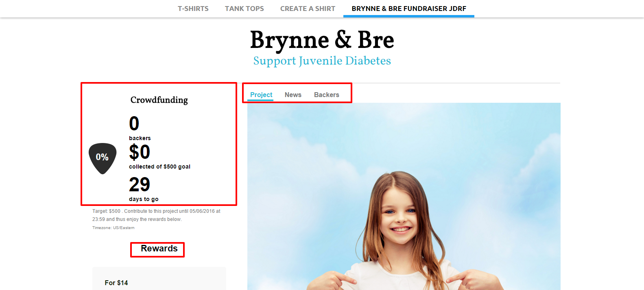Click the 29 days to go counter
This screenshot has width=644, height=290.
[x=140, y=185]
